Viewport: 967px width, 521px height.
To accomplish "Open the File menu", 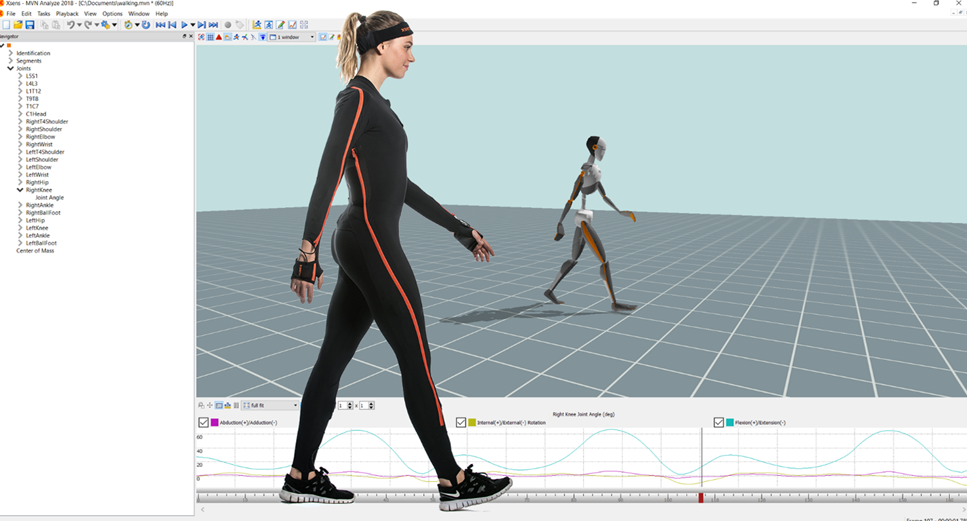I will click(10, 14).
